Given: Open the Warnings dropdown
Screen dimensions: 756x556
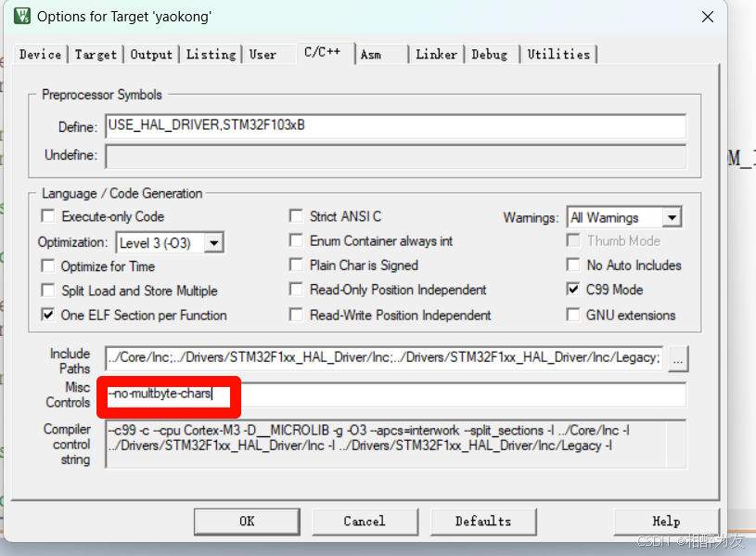Looking at the screenshot, I should pos(672,218).
